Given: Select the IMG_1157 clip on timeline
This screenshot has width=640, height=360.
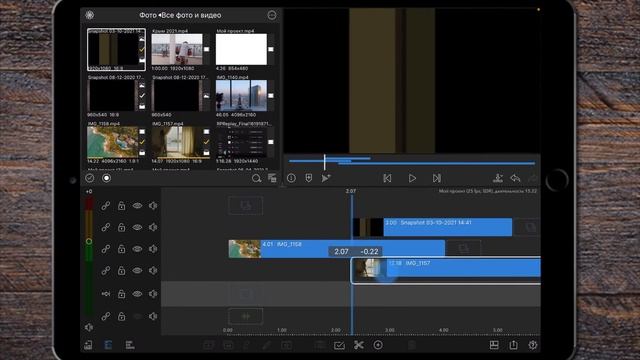Looking at the screenshot, I should pos(446,270).
